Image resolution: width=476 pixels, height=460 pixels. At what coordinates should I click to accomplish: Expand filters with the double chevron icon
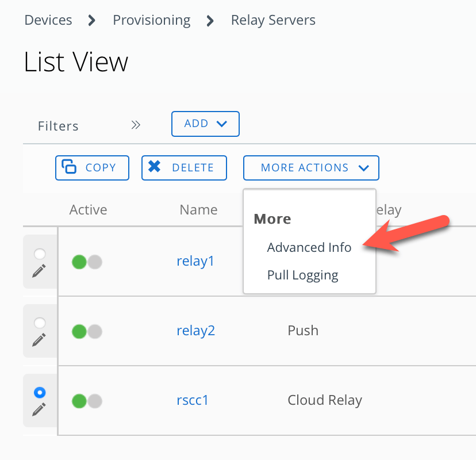136,125
